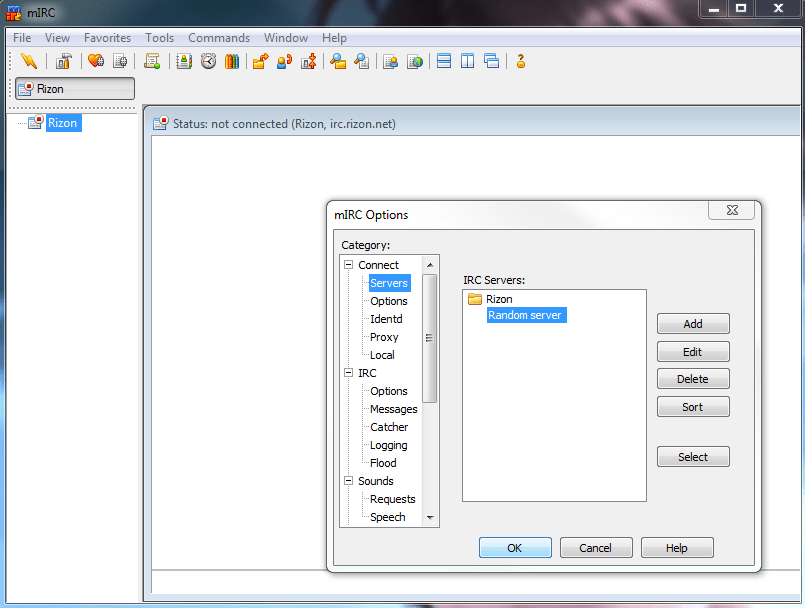Click the Send File folder-arrow icon

coord(260,61)
